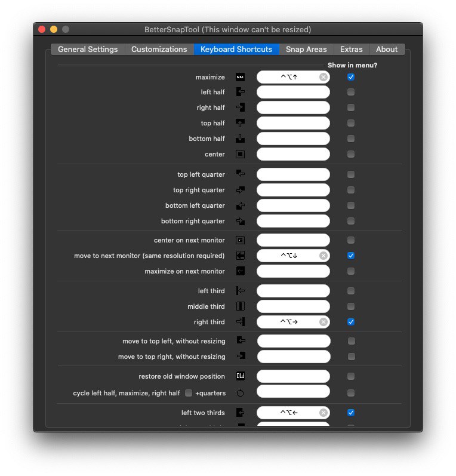Viewport: 456px width, 476px height.
Task: Click the move to top left shortcut field
Action: pyautogui.click(x=294, y=341)
